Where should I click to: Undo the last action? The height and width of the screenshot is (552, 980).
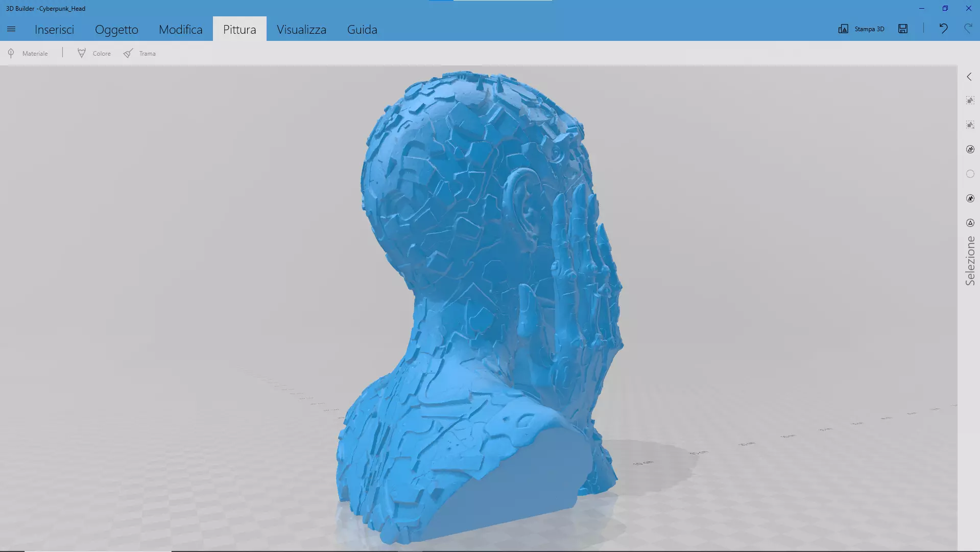click(943, 29)
